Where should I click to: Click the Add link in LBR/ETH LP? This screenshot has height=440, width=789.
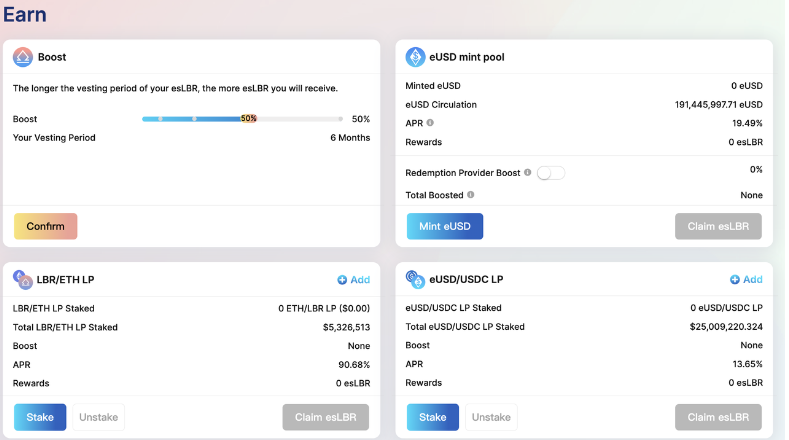coord(360,280)
